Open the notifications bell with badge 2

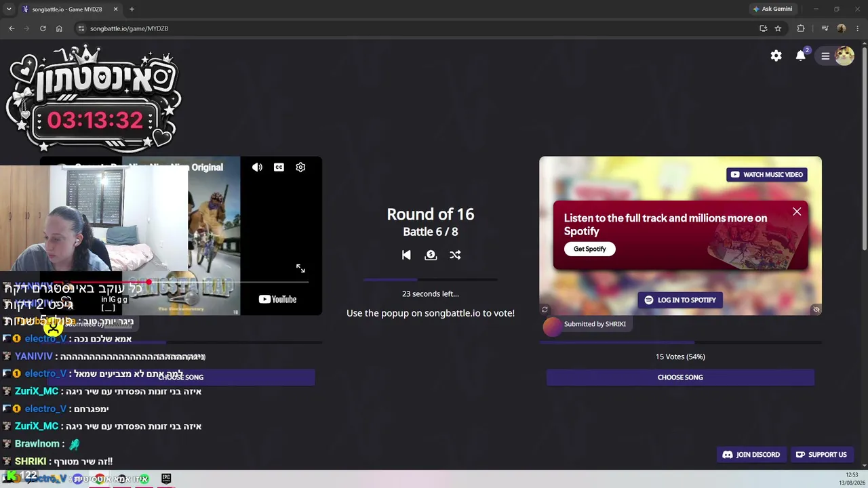click(x=802, y=55)
